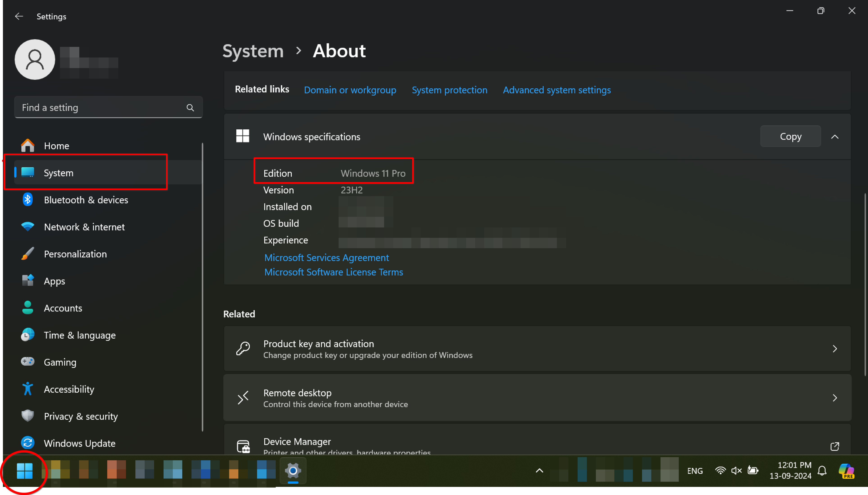Click the paintbrush icon for Personalization
The width and height of the screenshot is (868, 495).
point(27,254)
